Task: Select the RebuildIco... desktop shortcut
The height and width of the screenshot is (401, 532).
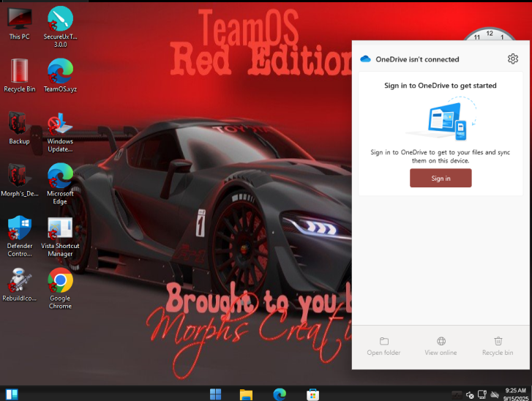Action: pos(19,285)
